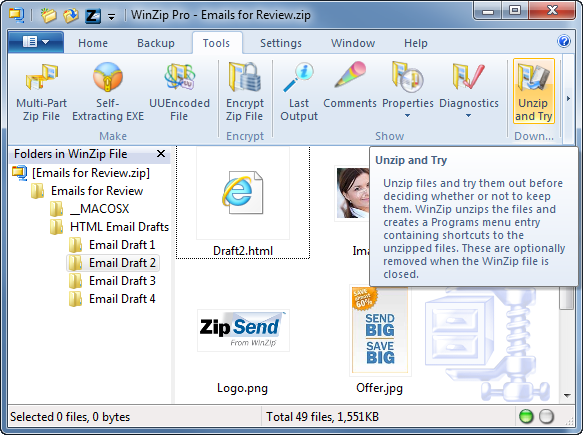The width and height of the screenshot is (583, 435).
Task: Open the WinZip application menu button
Action: coord(36,42)
